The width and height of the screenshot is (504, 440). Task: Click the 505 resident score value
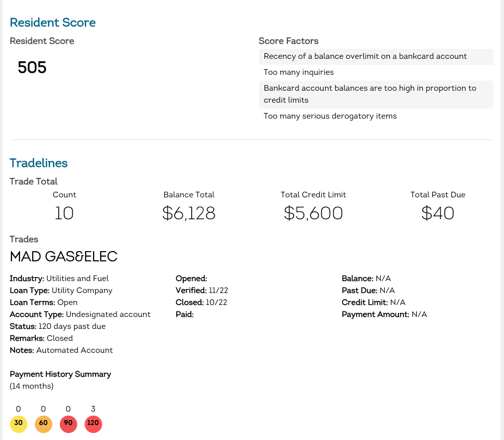coord(32,67)
